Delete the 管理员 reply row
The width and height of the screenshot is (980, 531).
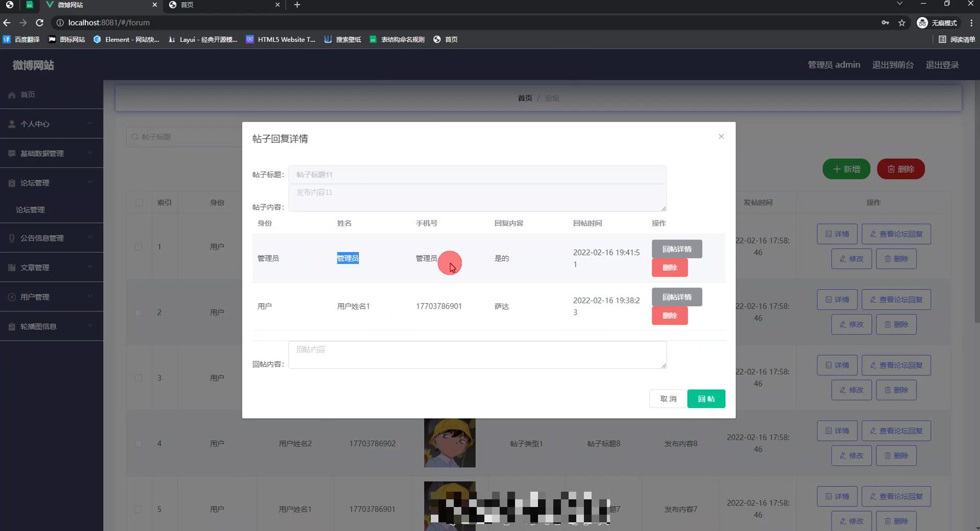pyautogui.click(x=670, y=268)
